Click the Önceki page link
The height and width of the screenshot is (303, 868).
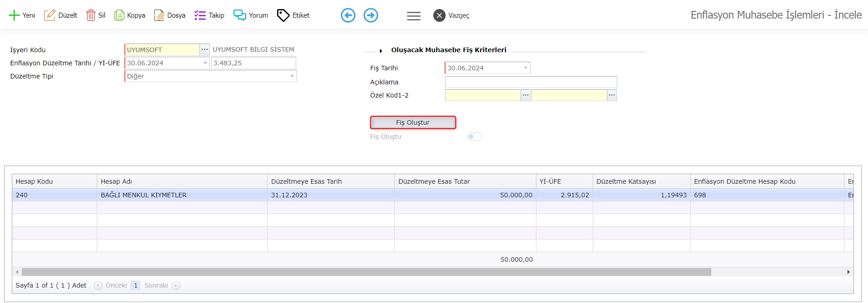click(116, 285)
